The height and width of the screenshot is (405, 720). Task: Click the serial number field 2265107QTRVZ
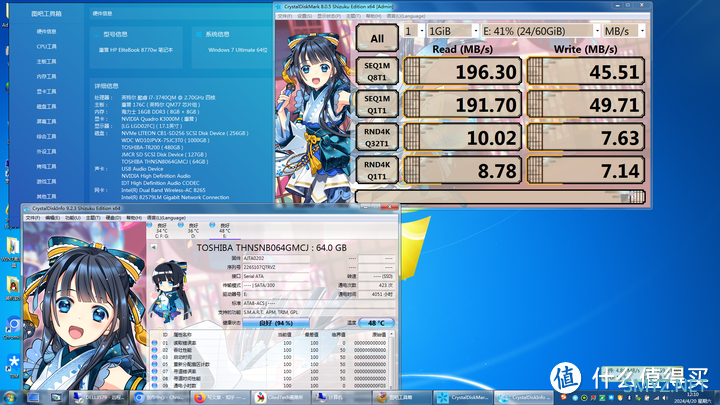click(276, 267)
